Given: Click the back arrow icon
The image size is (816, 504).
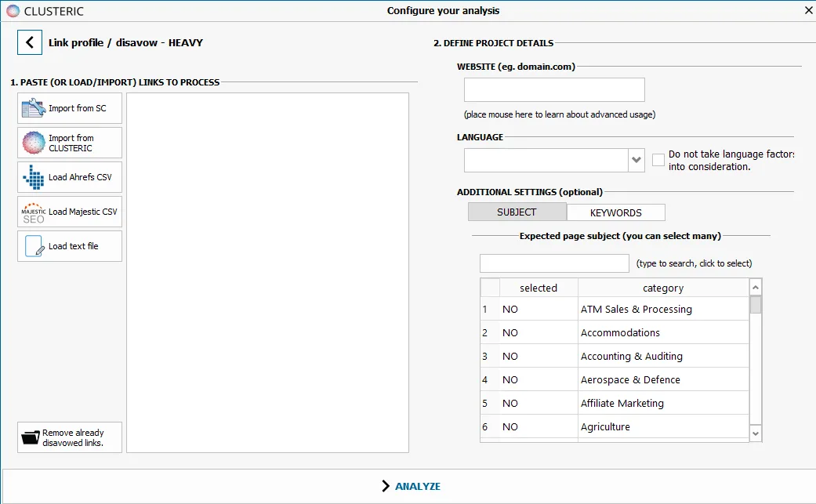Looking at the screenshot, I should [30, 42].
